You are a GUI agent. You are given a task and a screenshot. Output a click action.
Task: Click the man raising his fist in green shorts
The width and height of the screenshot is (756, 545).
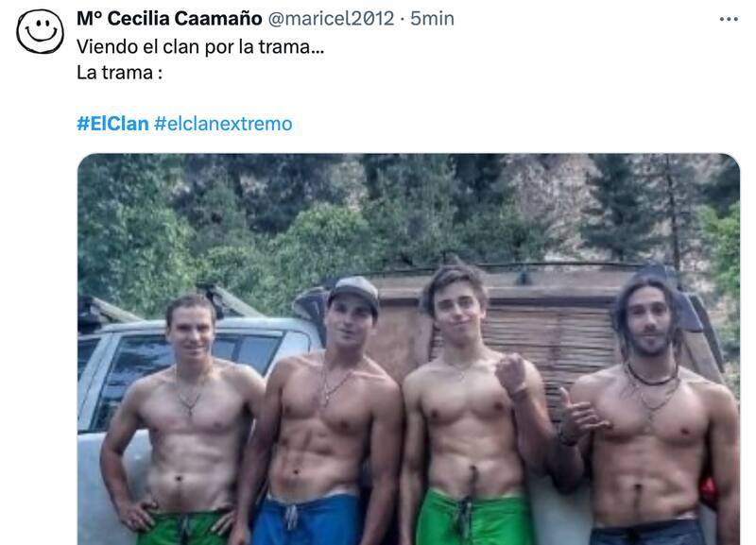[475, 405]
